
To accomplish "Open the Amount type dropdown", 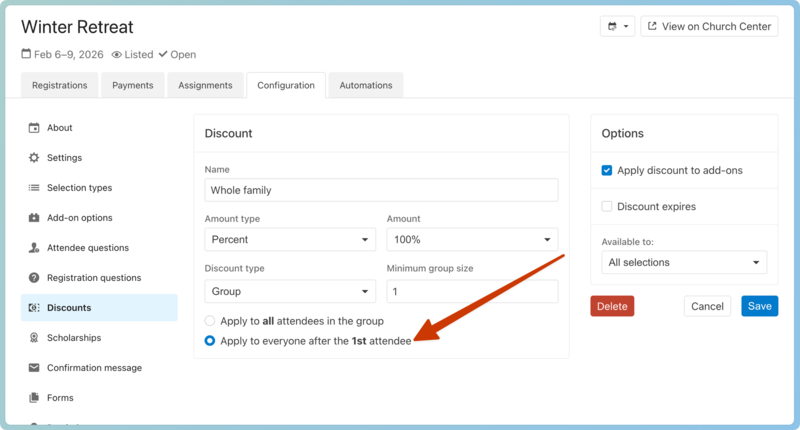I will [290, 240].
